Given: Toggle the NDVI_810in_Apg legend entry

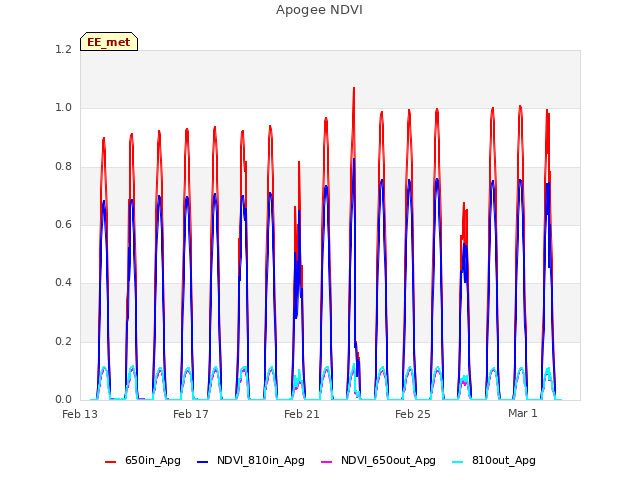Looking at the screenshot, I should pyautogui.click(x=251, y=460).
